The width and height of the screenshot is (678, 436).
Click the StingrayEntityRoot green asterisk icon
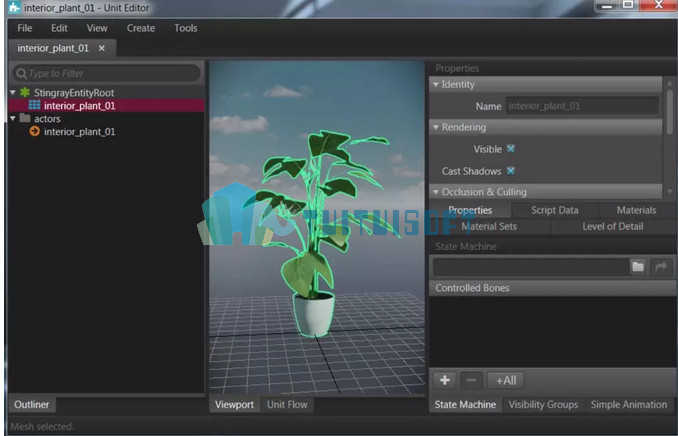tap(25, 92)
